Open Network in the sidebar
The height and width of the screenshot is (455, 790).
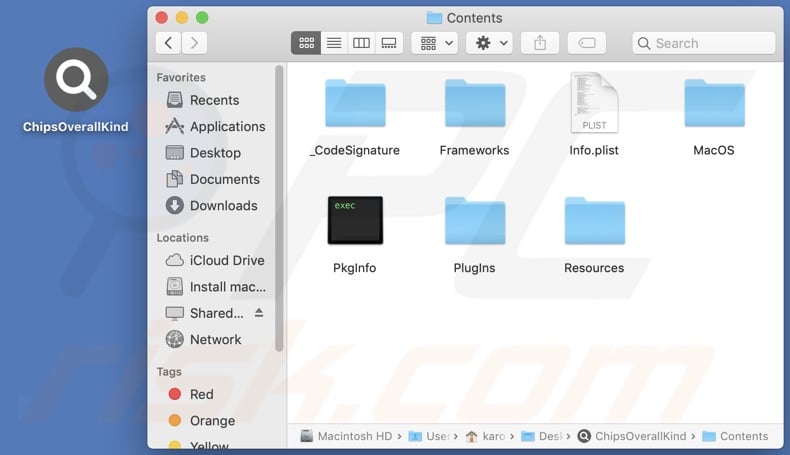click(x=204, y=340)
